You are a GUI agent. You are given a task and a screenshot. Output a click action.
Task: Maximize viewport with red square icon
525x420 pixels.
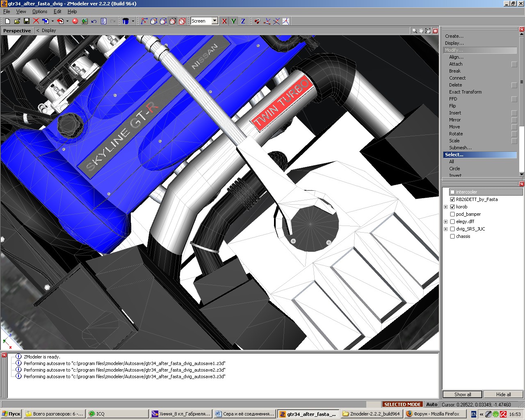pos(435,31)
